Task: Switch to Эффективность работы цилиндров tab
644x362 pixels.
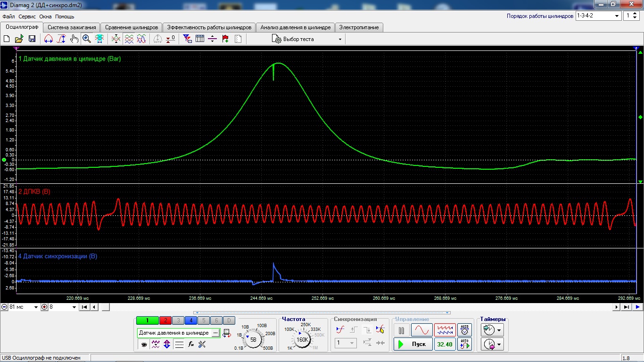Action: (209, 27)
